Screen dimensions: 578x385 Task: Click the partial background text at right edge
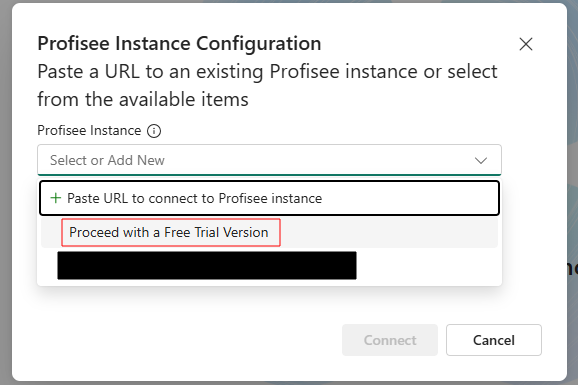coord(572,268)
